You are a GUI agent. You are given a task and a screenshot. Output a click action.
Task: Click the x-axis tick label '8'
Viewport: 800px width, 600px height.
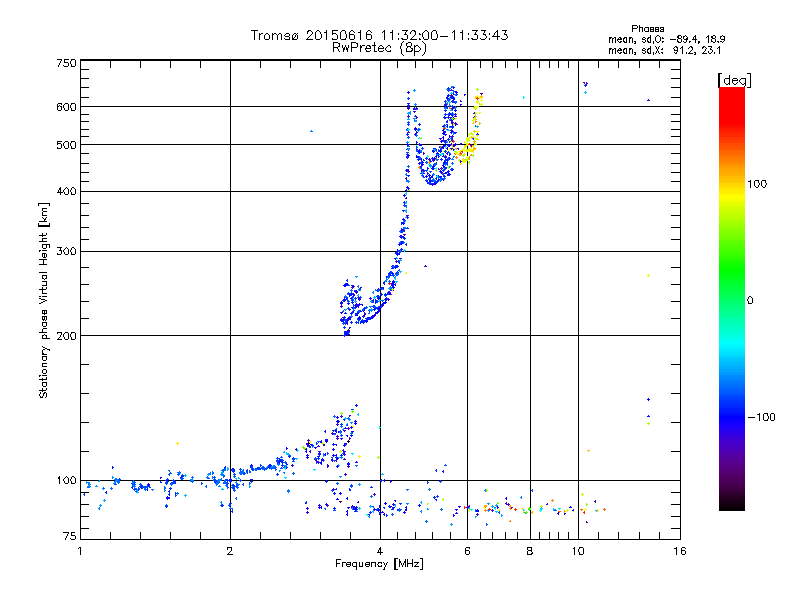point(530,551)
